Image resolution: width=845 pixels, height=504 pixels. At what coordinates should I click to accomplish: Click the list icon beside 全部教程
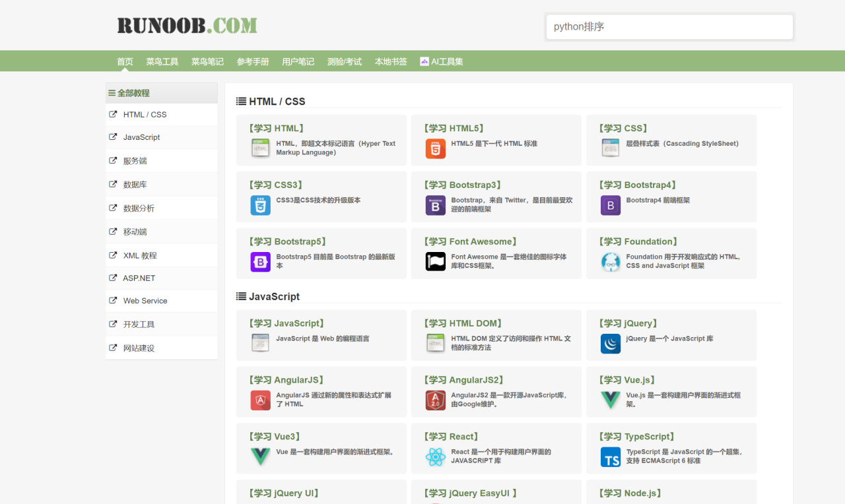tap(112, 93)
